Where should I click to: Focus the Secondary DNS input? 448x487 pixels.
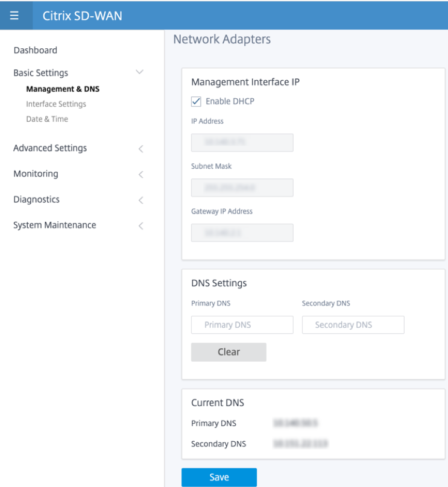pos(353,325)
